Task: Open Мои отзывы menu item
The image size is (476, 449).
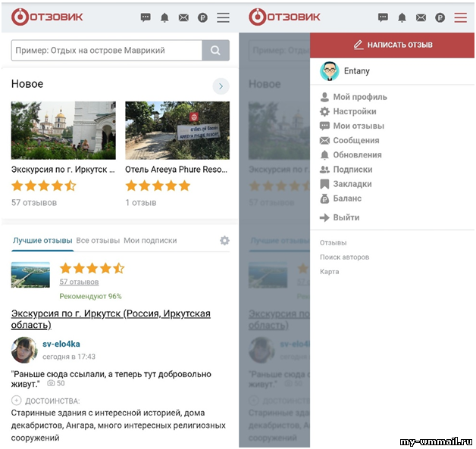Action: 352,126
